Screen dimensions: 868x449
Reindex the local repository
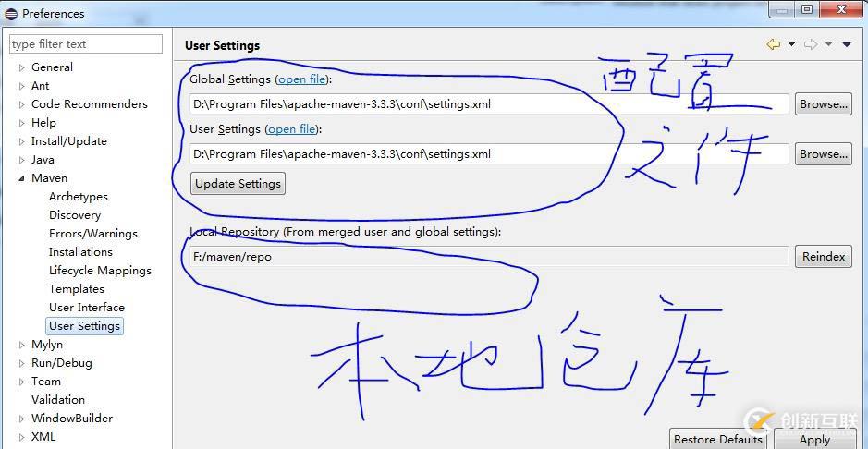(823, 257)
